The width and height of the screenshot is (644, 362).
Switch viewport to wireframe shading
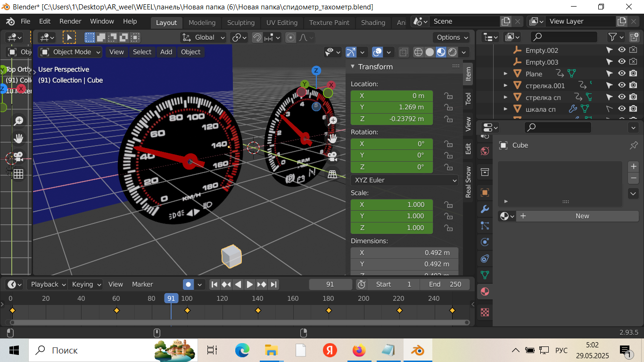pyautogui.click(x=418, y=52)
